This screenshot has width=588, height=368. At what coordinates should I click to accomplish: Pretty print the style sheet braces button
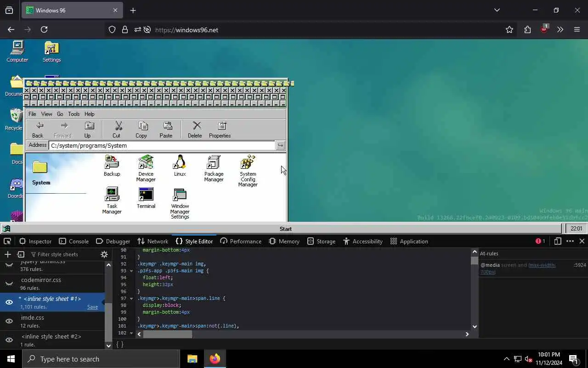(120, 344)
